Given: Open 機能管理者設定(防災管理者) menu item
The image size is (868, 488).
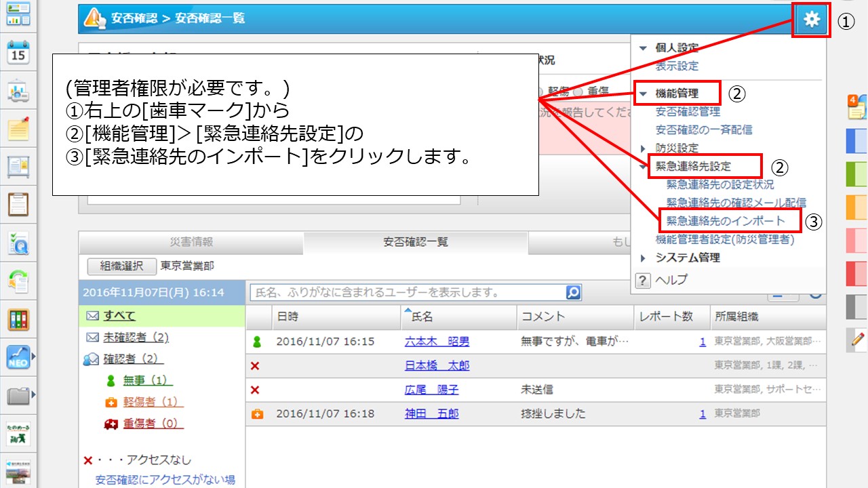Looking at the screenshot, I should coord(725,239).
